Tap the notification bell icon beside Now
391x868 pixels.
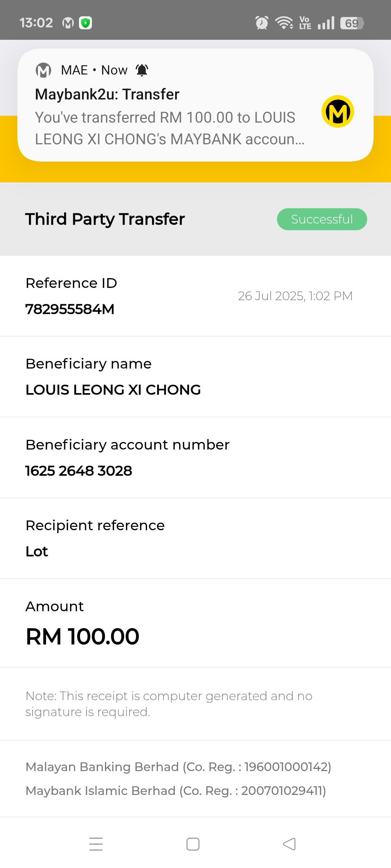(x=142, y=70)
